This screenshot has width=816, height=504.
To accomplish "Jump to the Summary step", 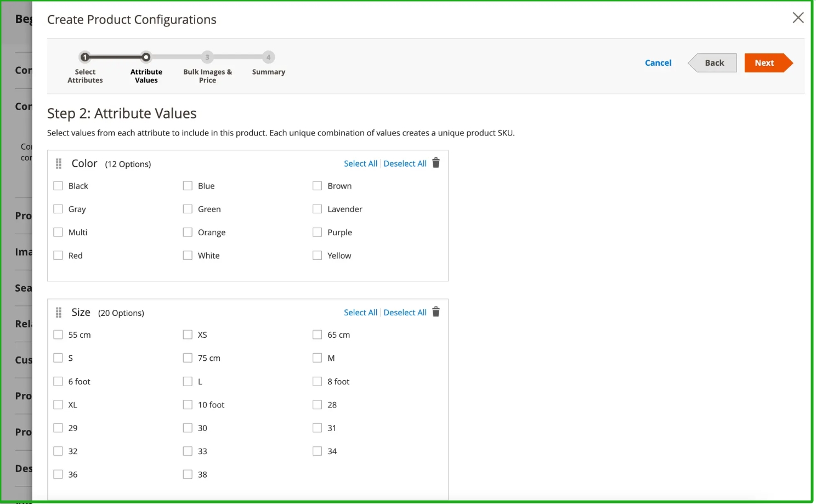I will tap(268, 57).
